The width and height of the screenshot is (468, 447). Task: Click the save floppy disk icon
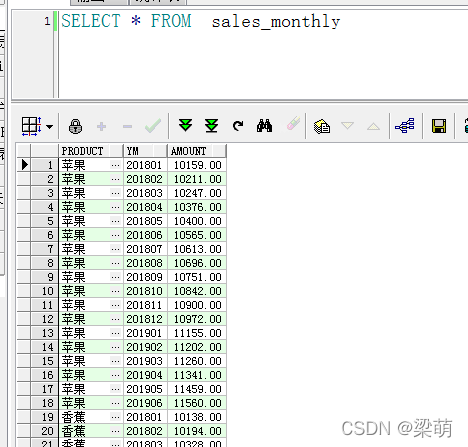[439, 126]
